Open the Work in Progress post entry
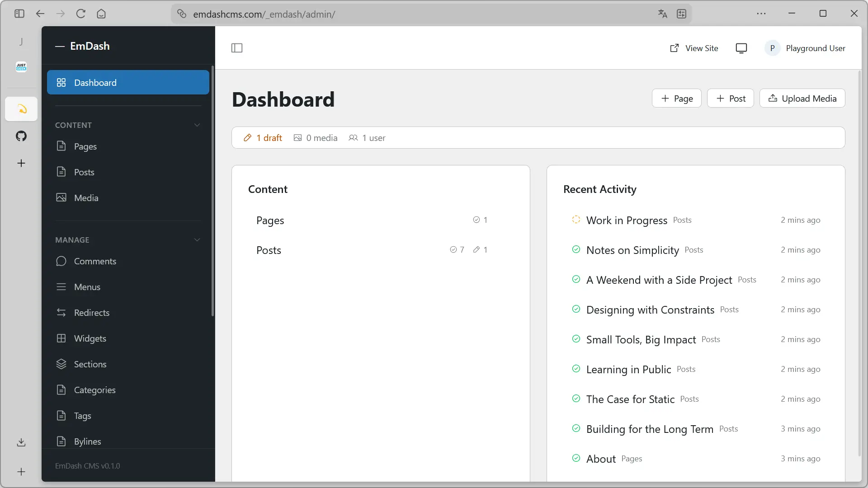Viewport: 868px width, 488px height. pyautogui.click(x=626, y=221)
